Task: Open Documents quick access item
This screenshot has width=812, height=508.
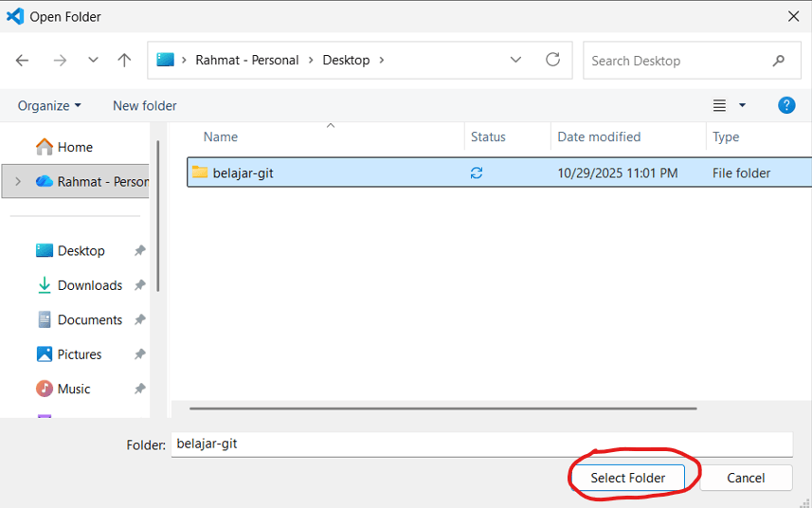Action: [90, 320]
